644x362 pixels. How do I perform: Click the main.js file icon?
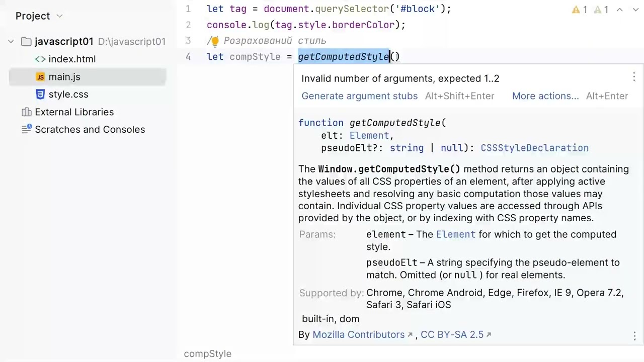40,77
